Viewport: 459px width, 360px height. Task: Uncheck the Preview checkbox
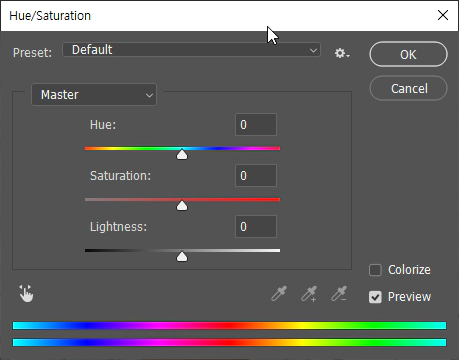pos(375,297)
